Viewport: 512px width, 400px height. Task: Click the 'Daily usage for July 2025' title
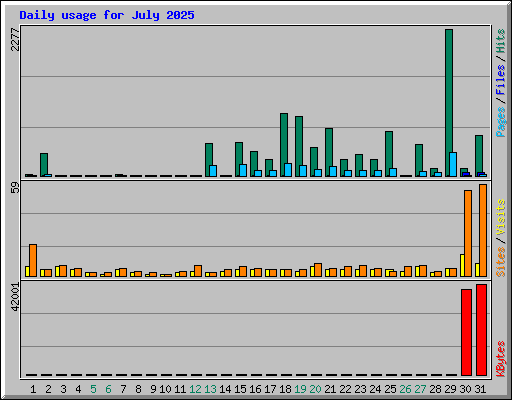click(x=107, y=15)
